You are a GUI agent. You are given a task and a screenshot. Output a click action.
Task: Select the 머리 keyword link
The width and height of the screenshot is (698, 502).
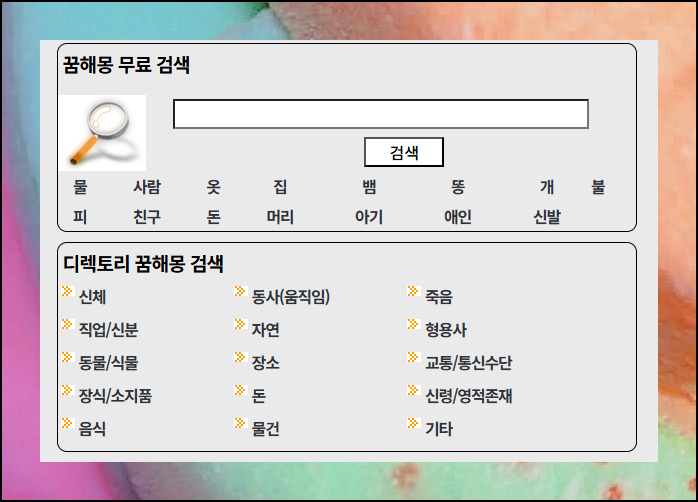(280, 217)
